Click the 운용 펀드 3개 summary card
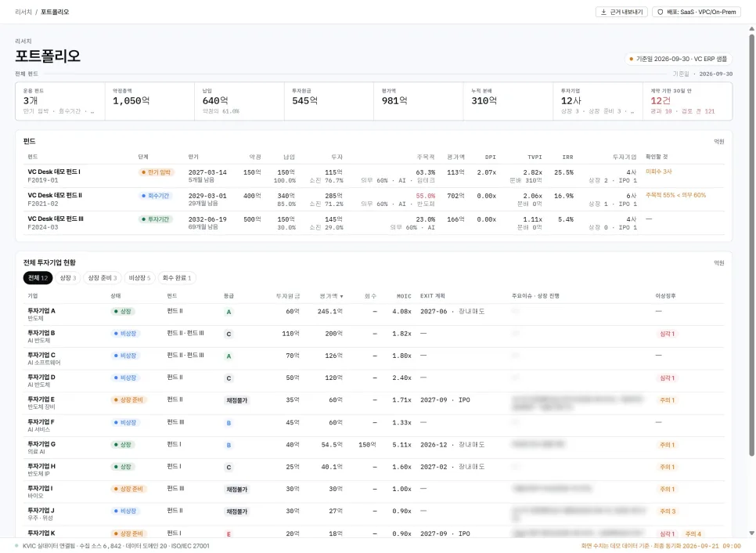Viewport: 756px width, 553px height. [x=60, y=101]
